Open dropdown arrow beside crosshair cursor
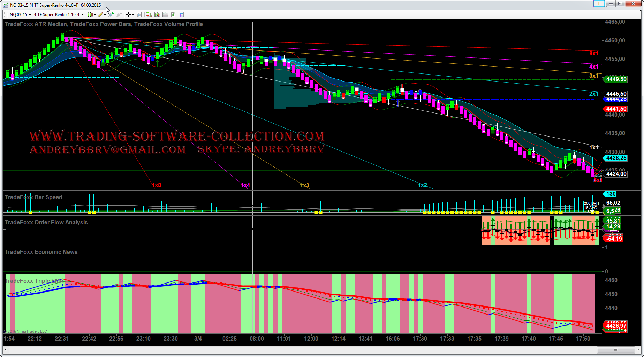 tap(133, 15)
